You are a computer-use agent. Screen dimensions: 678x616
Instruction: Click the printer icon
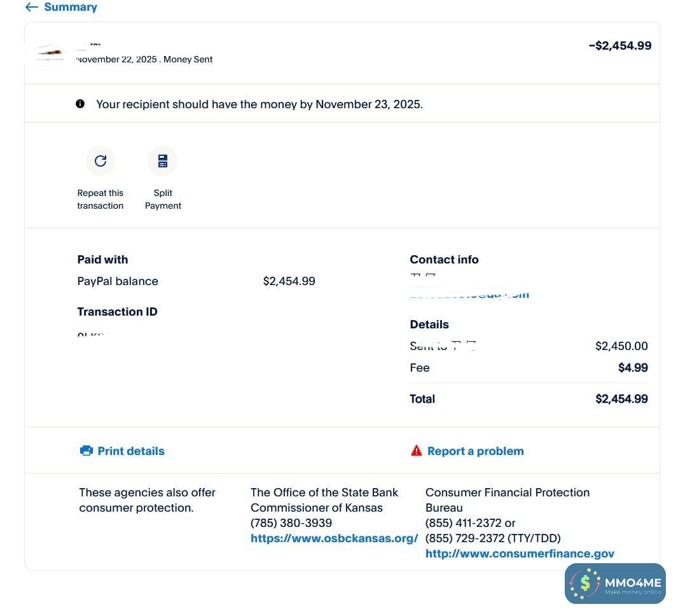[x=86, y=451]
